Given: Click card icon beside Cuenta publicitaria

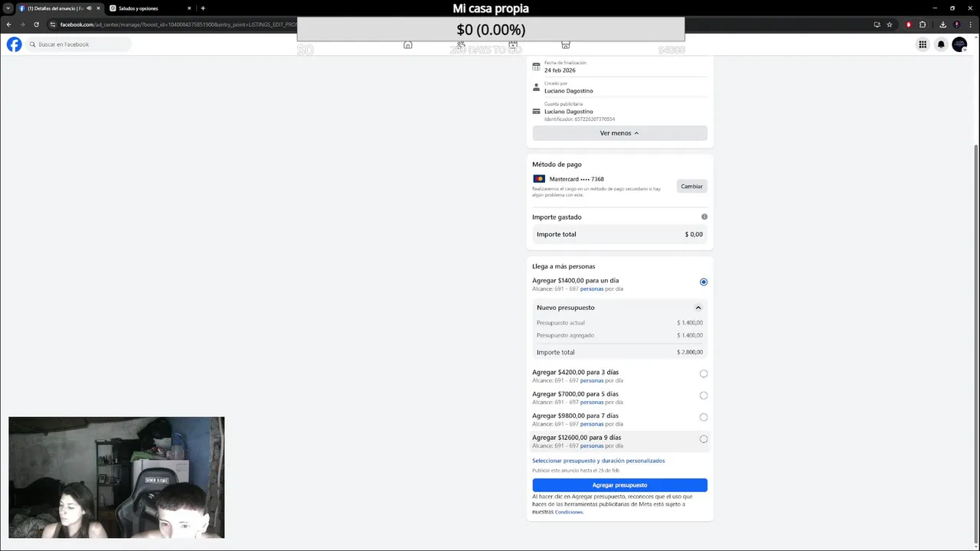Looking at the screenshot, I should (536, 111).
